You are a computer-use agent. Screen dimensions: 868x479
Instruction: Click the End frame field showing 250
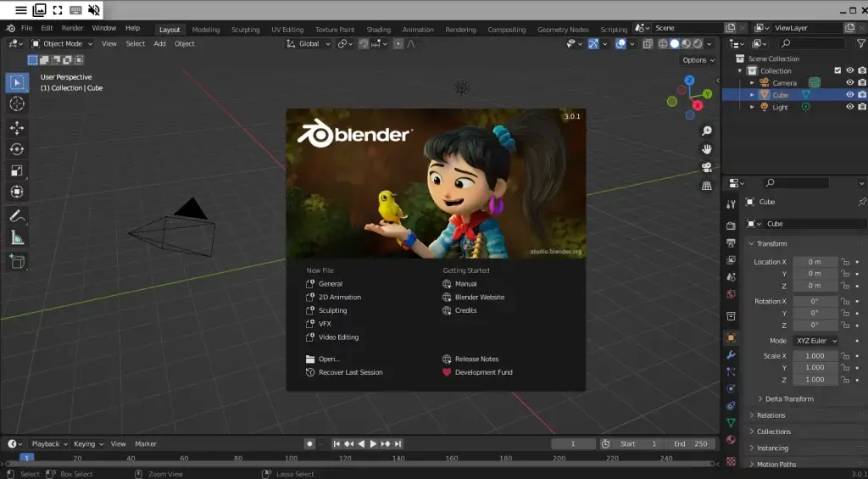click(x=691, y=443)
